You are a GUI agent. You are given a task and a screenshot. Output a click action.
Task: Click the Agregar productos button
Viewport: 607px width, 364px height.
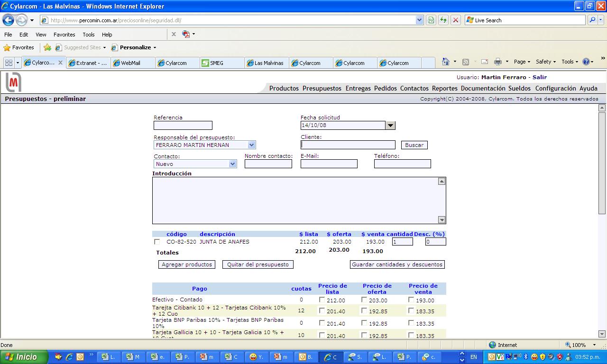coord(186,264)
